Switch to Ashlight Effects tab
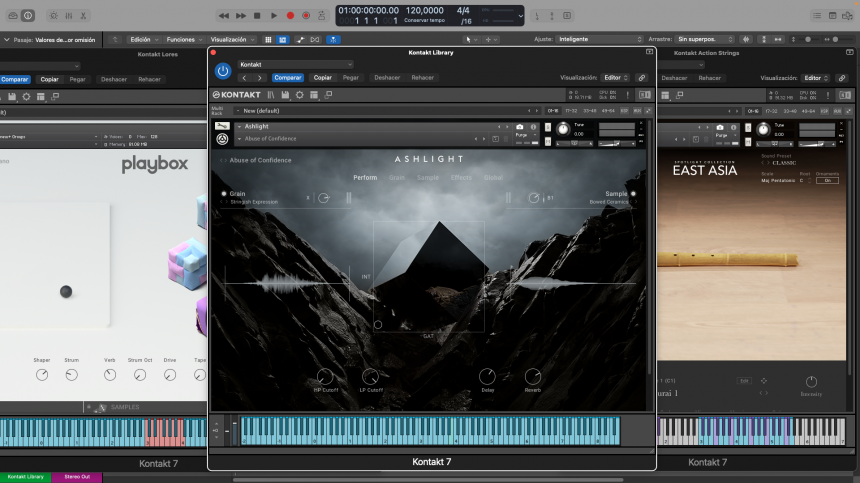 point(461,178)
